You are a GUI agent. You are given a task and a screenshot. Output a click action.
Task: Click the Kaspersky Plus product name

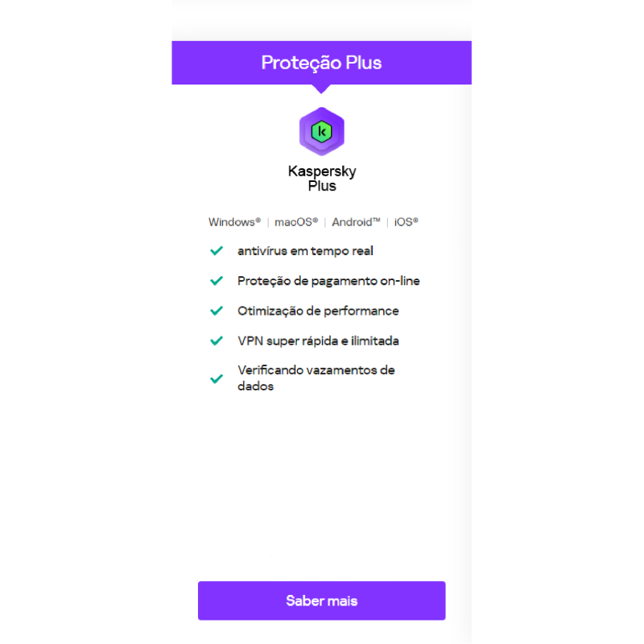[x=322, y=178]
